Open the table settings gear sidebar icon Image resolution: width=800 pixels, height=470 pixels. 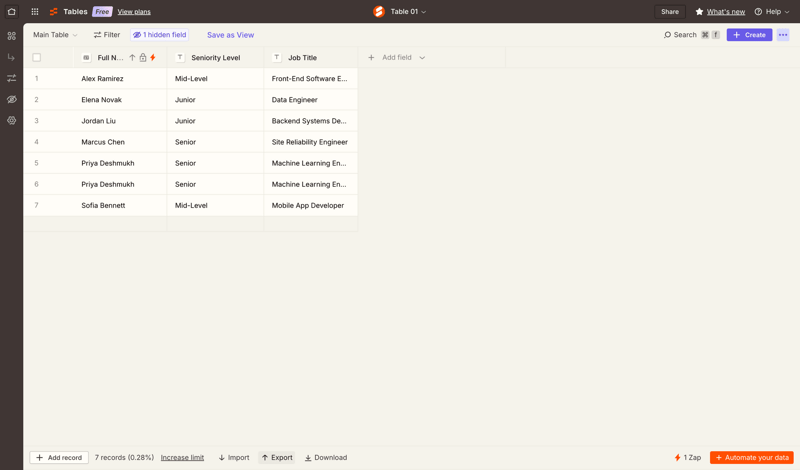(x=11, y=120)
